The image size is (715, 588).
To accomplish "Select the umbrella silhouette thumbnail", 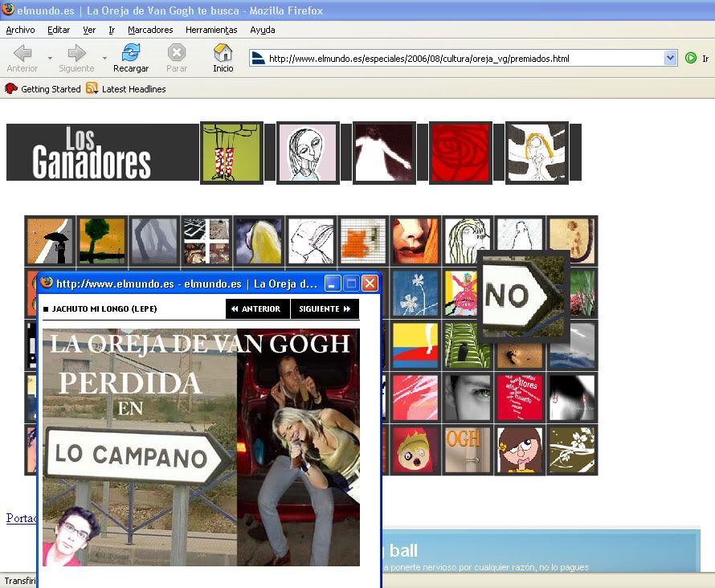I will point(50,241).
